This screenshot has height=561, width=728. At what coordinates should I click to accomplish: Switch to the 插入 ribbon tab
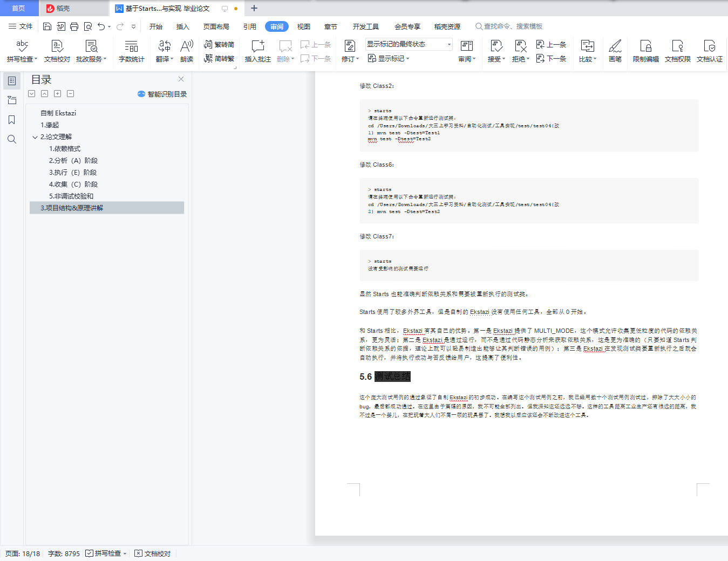point(183,26)
